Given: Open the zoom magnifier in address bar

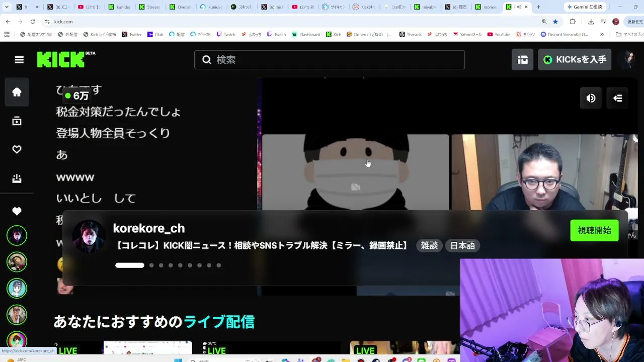Looking at the screenshot, I should tap(544, 22).
